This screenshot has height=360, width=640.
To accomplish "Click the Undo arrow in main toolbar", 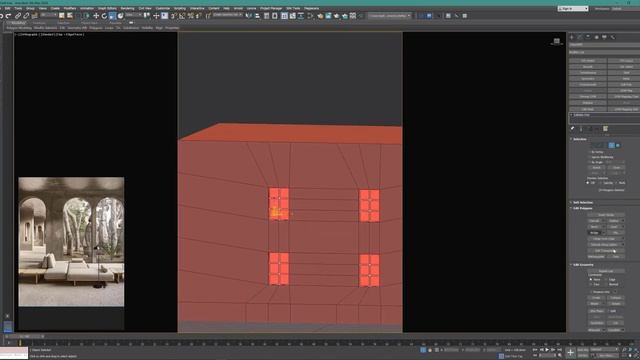I will (x=1, y=16).
